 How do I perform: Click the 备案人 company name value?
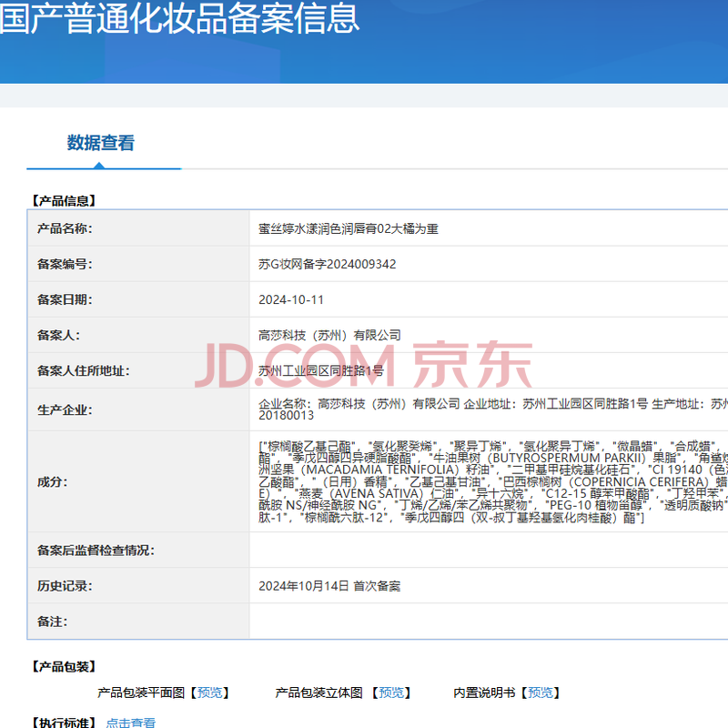(x=329, y=335)
